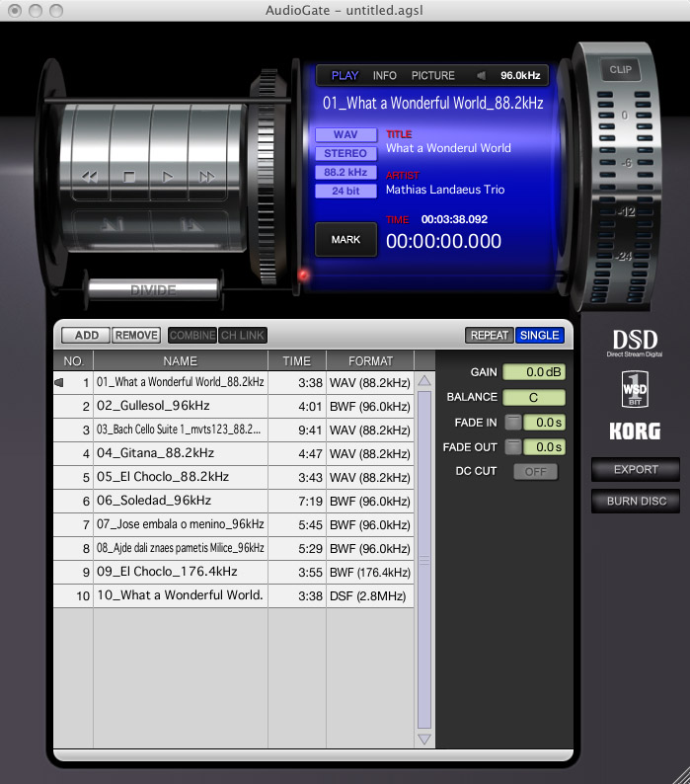Viewport: 690px width, 784px height.
Task: Toggle the REPEAT playback mode
Action: (x=489, y=336)
